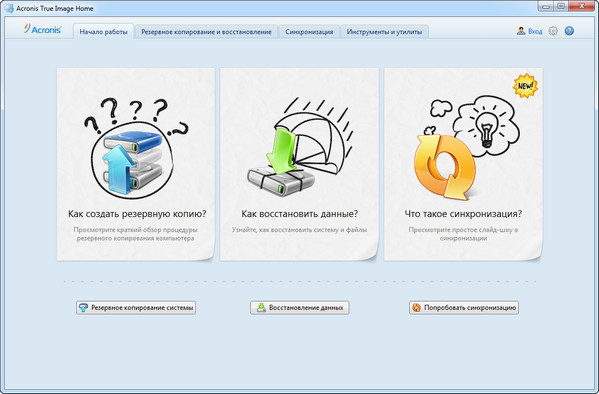This screenshot has height=394, width=599.
Task: Click the Попробовать синхронизацию button
Action: 464,308
